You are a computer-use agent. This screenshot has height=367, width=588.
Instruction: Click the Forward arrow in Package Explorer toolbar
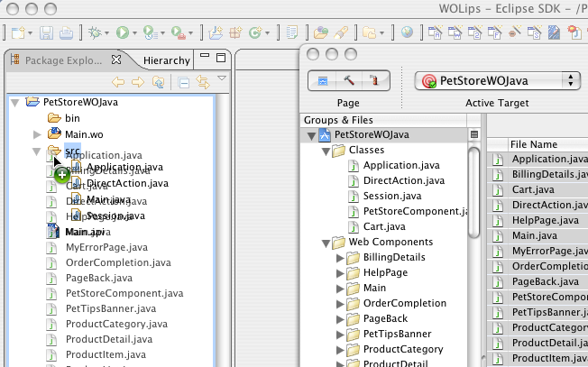click(138, 82)
